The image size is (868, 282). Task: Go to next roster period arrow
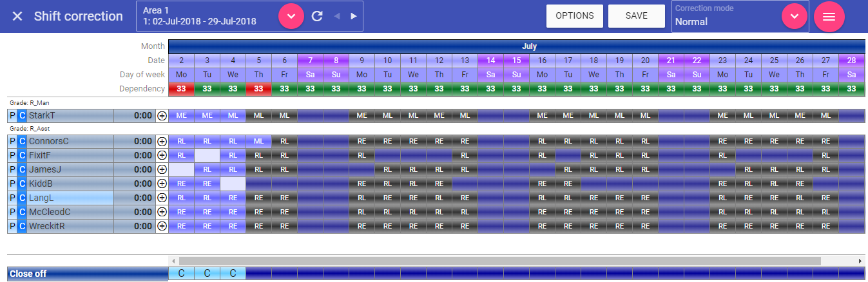(353, 16)
